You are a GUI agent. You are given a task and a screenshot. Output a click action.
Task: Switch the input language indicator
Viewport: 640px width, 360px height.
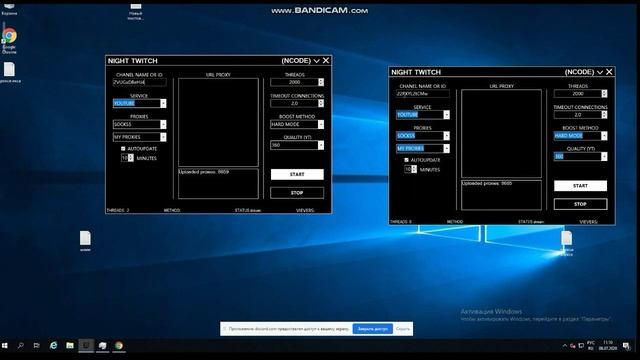591,346
